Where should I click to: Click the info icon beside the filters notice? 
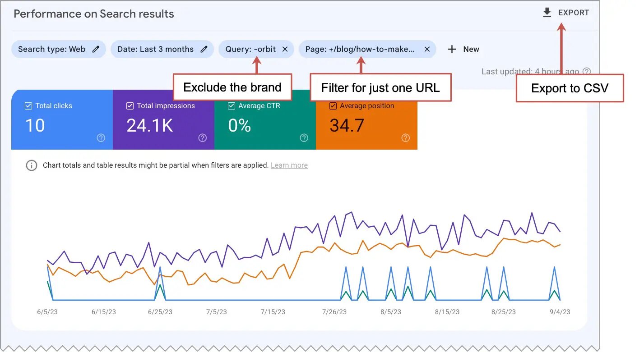[x=31, y=165]
